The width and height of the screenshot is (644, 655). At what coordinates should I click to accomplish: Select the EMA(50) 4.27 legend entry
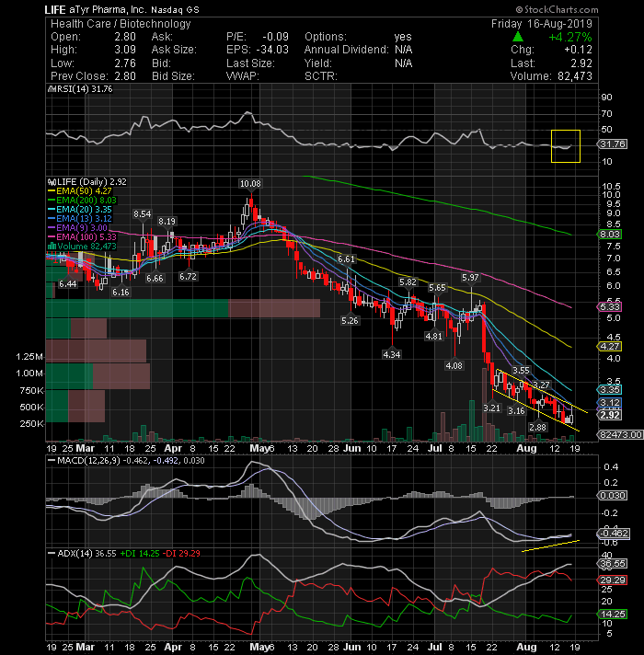(80, 191)
